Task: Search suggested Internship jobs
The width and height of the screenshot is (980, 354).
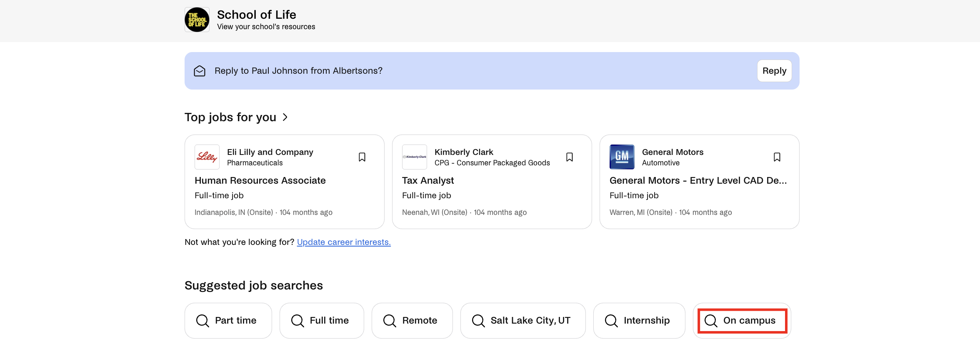Action: click(639, 321)
